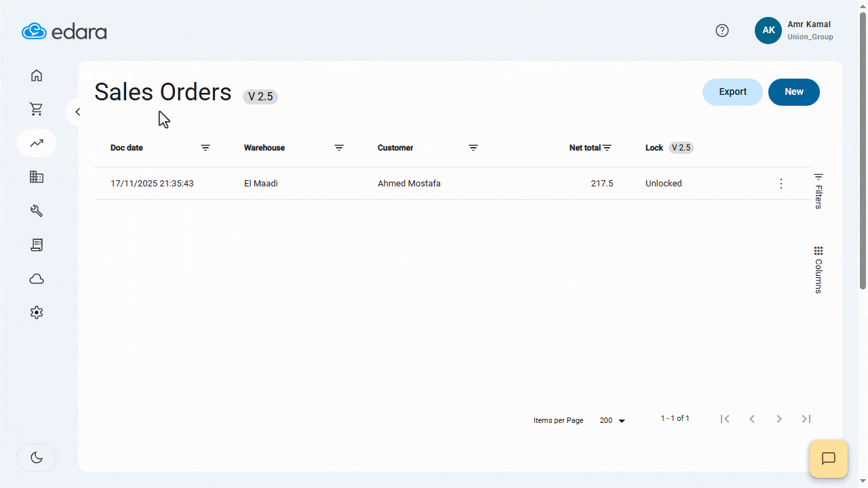Go to the last page
Screen dimensions: 868x488
coord(806,419)
